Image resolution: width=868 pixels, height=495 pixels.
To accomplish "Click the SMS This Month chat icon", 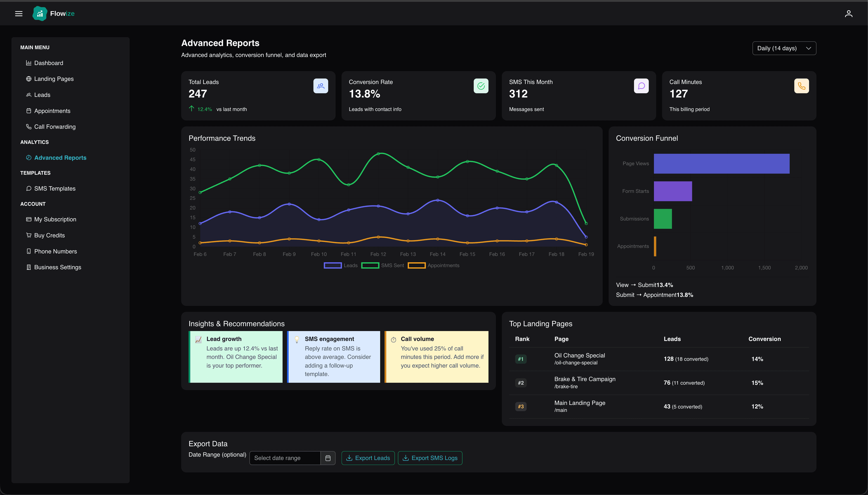I will [641, 86].
